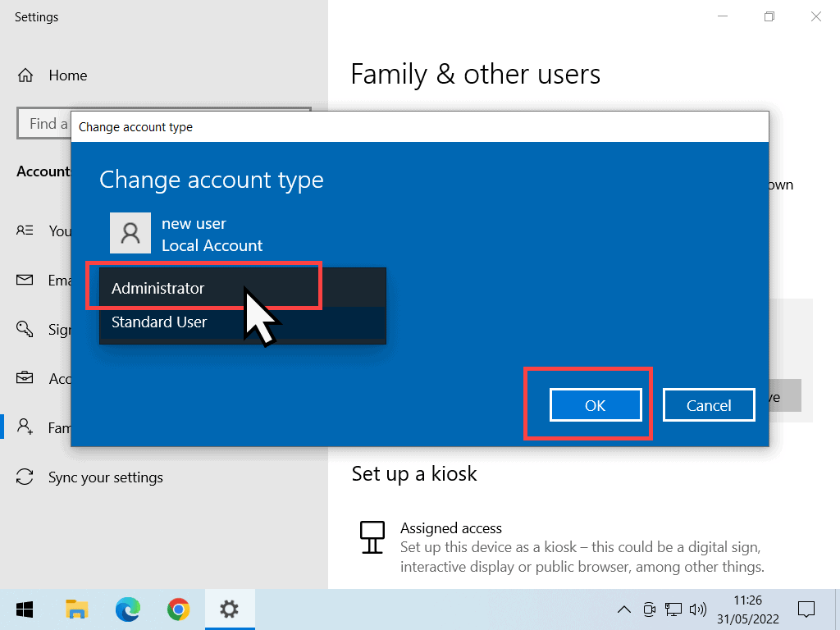This screenshot has height=630, width=840.
Task: Confirm the account change with OK
Action: tap(596, 404)
